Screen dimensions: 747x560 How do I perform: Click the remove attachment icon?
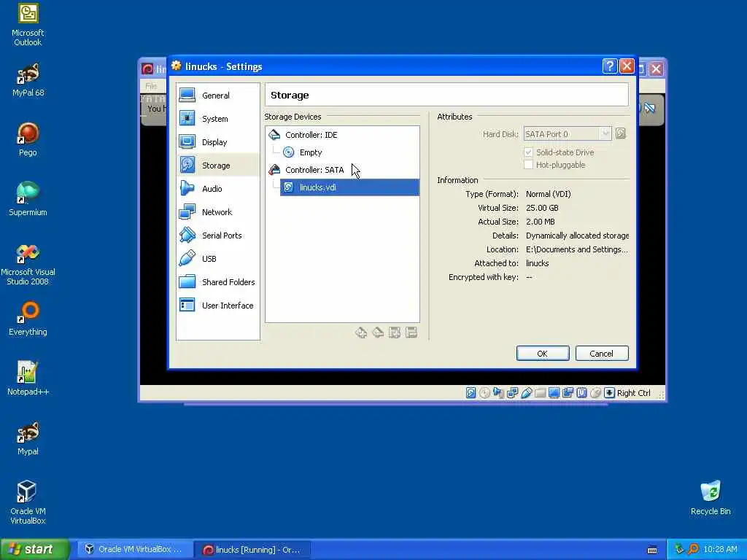tap(411, 332)
